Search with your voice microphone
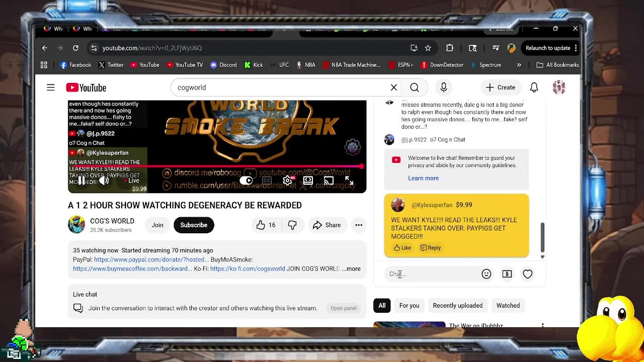 444,87
